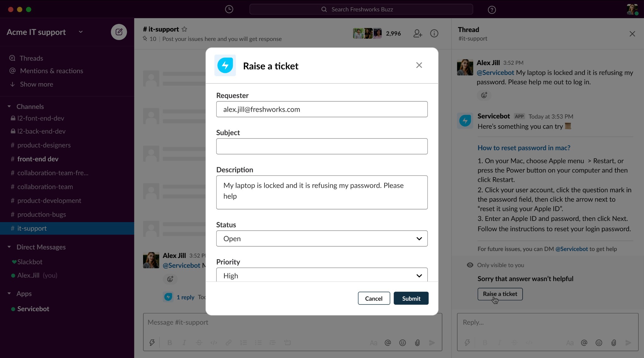
Task: Cancel the ticket dialog
Action: pos(374,298)
